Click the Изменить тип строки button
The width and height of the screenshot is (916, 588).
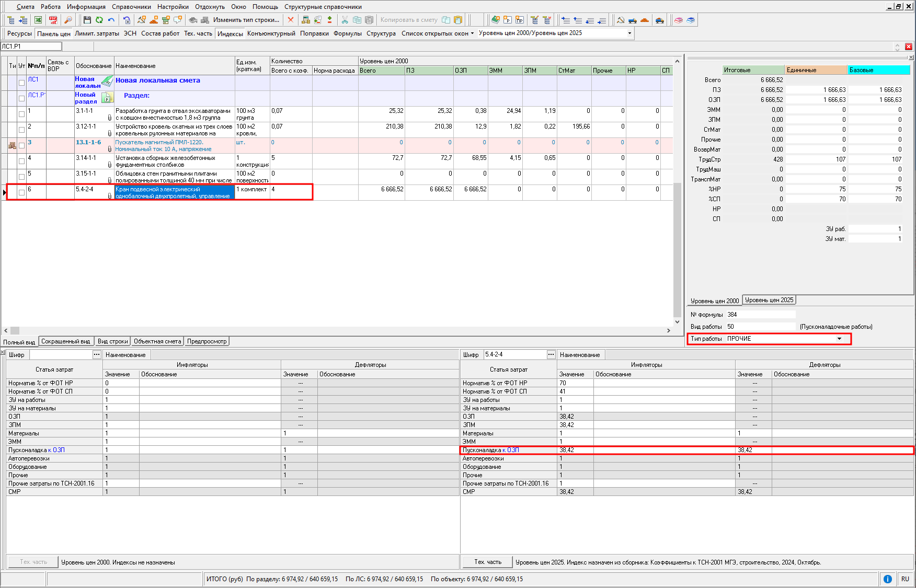[x=246, y=20]
